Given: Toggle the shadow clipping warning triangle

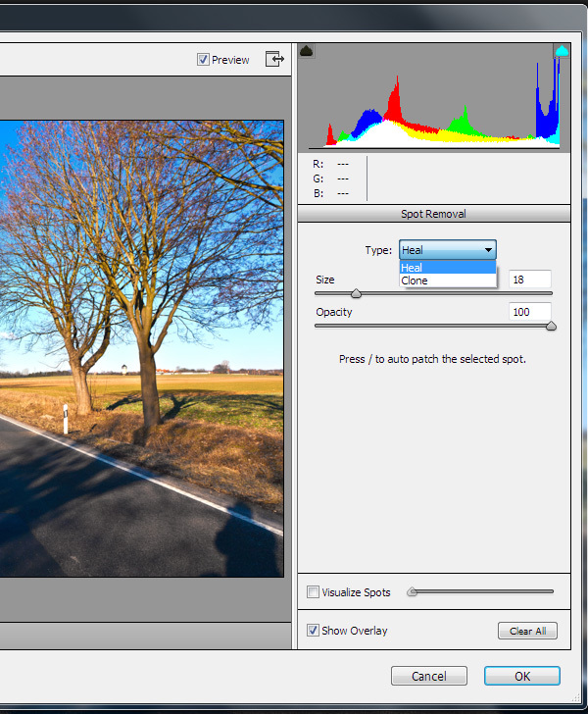Looking at the screenshot, I should [x=306, y=50].
